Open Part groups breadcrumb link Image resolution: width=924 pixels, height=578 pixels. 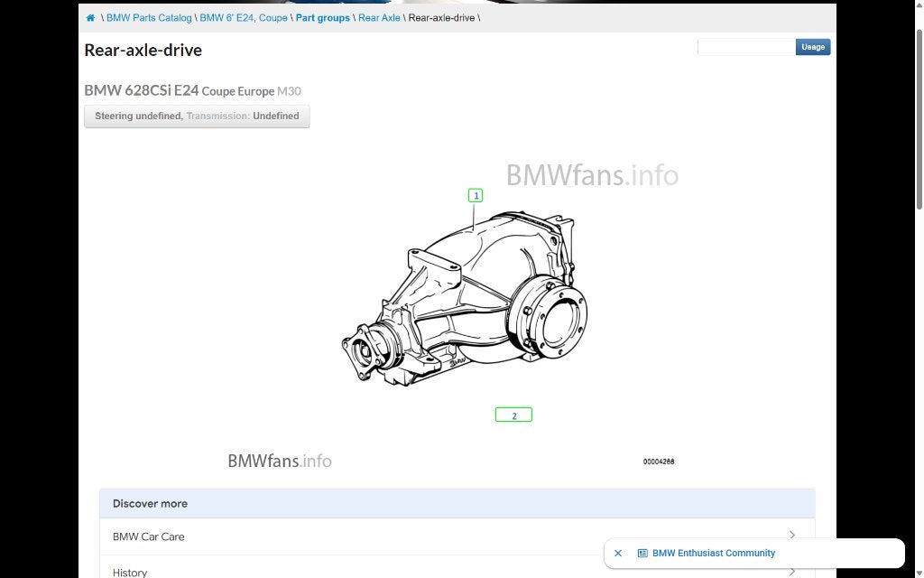[x=322, y=18]
